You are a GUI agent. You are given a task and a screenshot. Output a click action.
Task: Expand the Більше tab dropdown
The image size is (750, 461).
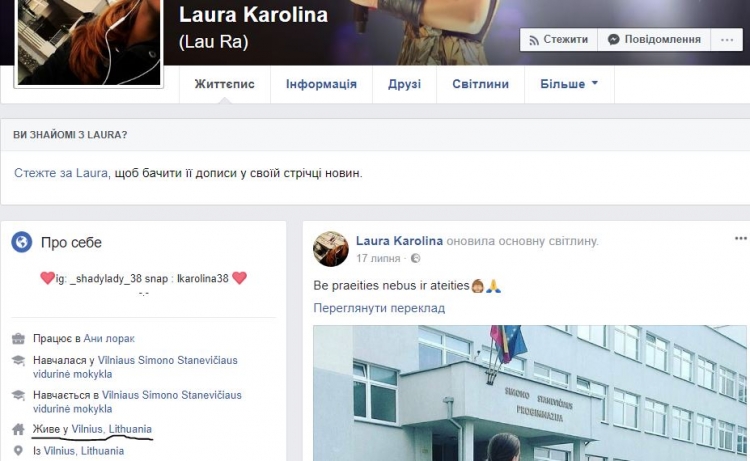click(569, 84)
